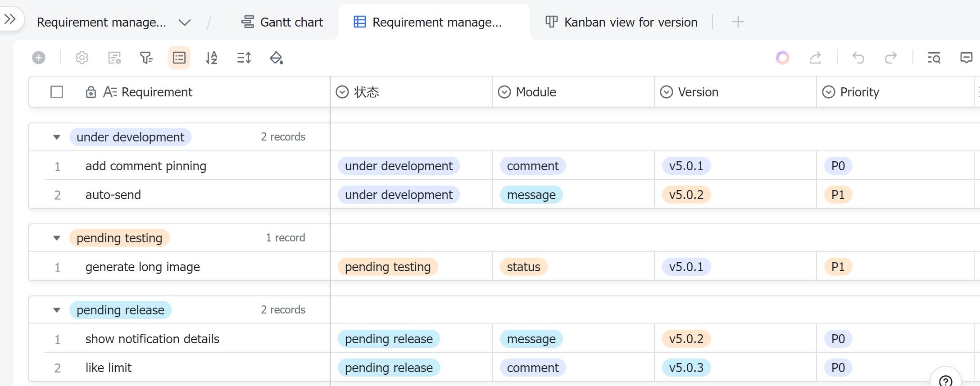
Task: Click the add record plus icon
Action: click(x=39, y=58)
